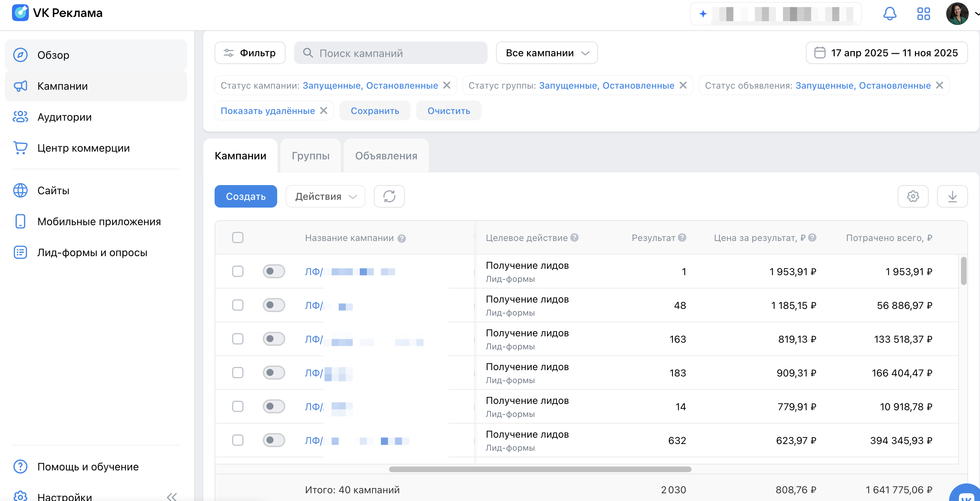The width and height of the screenshot is (980, 501).
Task: Open table column settings gear
Action: pos(913,196)
